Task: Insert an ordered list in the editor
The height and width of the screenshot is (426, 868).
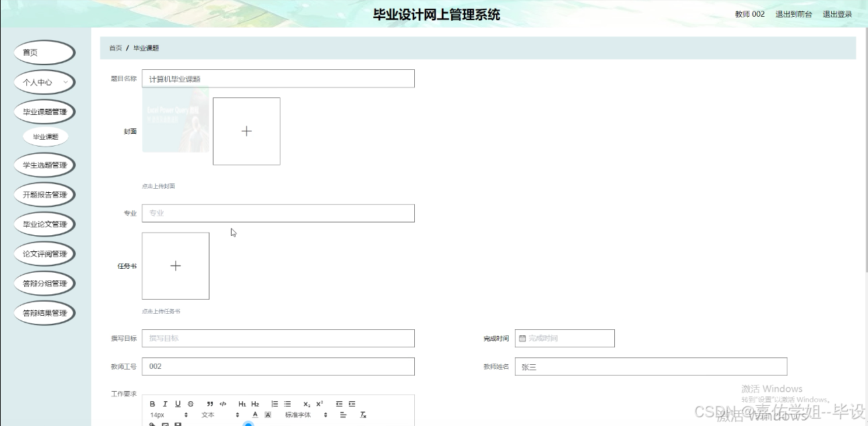Action: pos(275,404)
